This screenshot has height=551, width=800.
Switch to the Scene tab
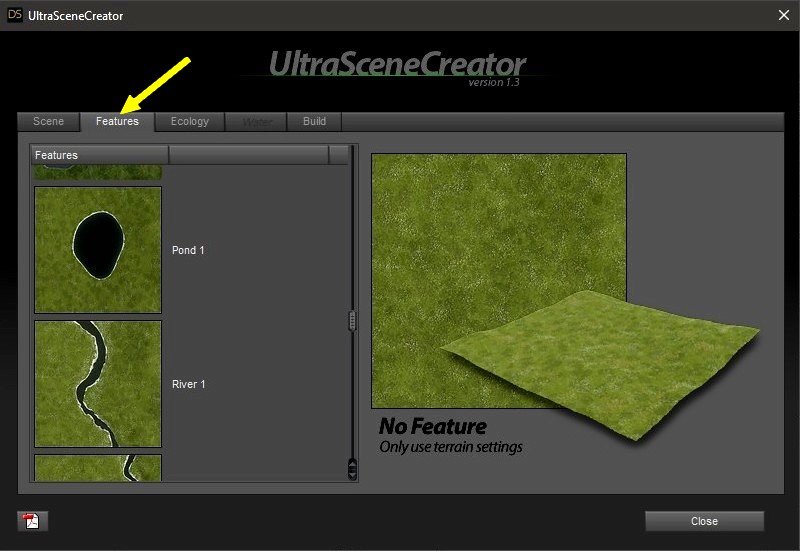click(48, 121)
